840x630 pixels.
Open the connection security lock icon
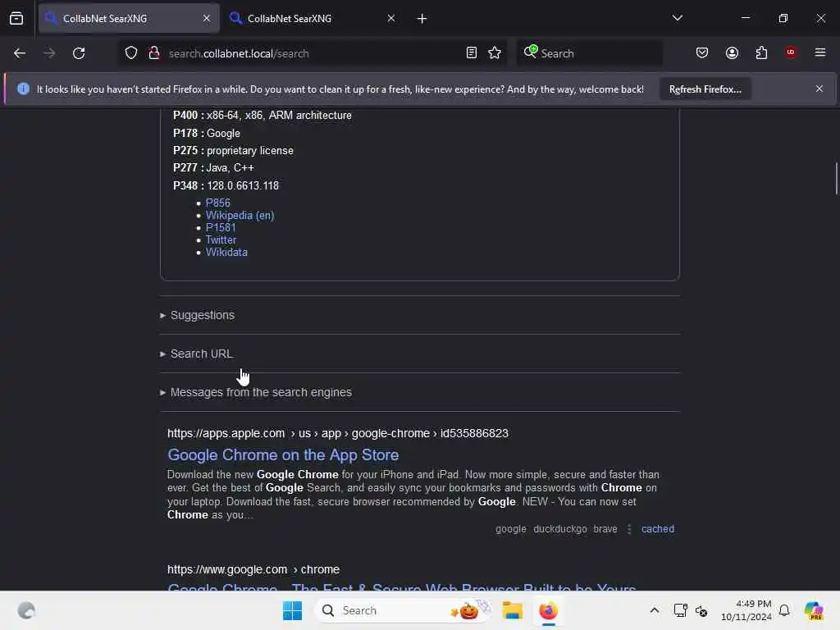[153, 53]
